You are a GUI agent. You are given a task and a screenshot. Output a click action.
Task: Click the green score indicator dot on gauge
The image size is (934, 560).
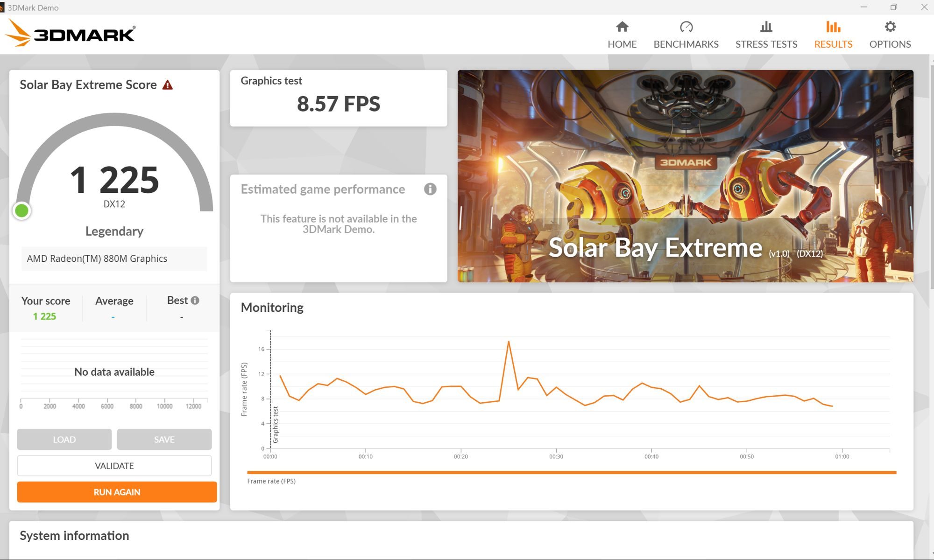(21, 211)
